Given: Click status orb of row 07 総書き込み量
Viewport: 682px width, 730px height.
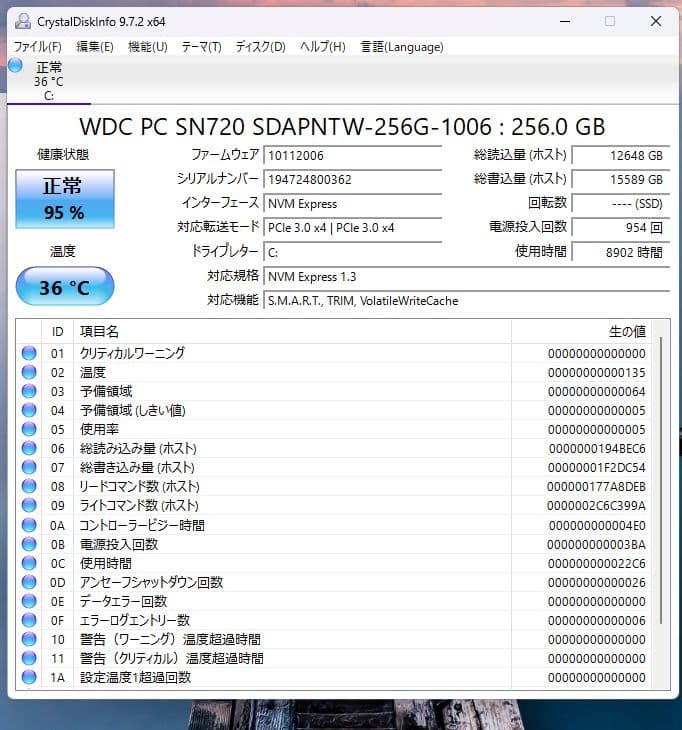Looking at the screenshot, I should tap(29, 467).
